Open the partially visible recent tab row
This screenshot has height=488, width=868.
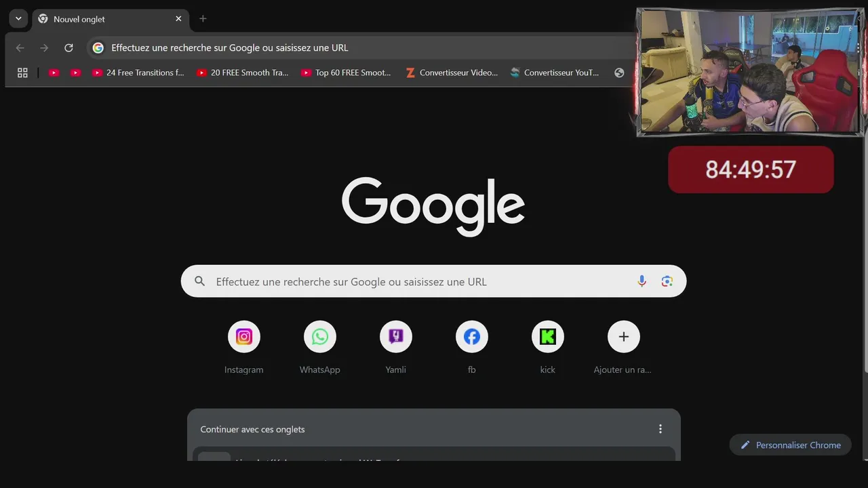[434, 454]
